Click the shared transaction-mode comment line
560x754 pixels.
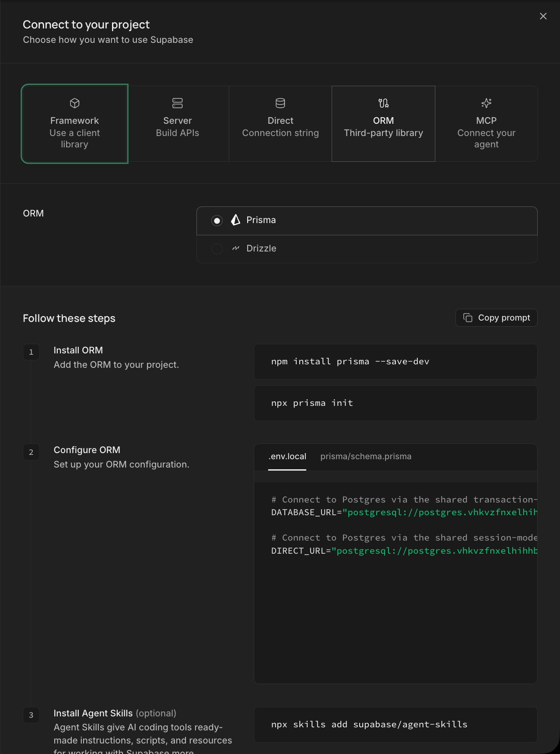(x=404, y=499)
